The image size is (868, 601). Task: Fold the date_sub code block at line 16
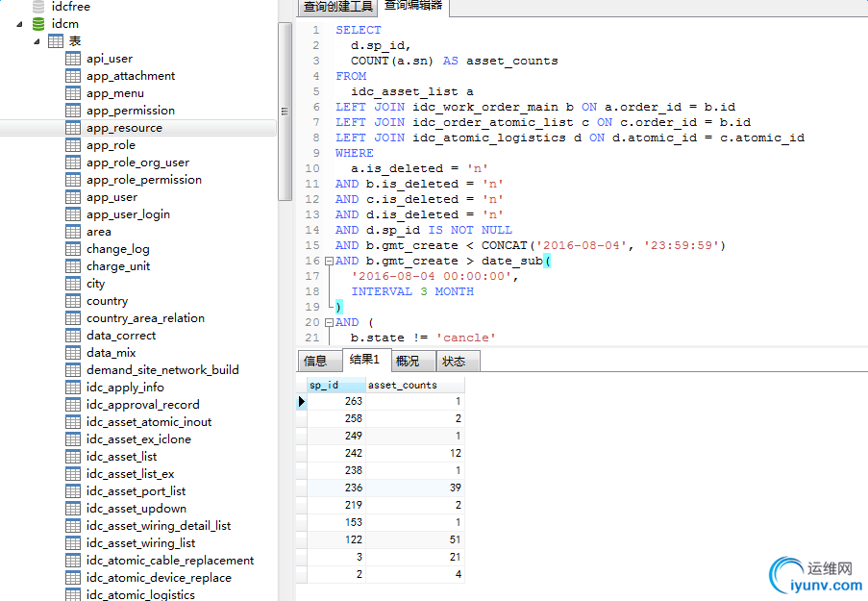(329, 262)
